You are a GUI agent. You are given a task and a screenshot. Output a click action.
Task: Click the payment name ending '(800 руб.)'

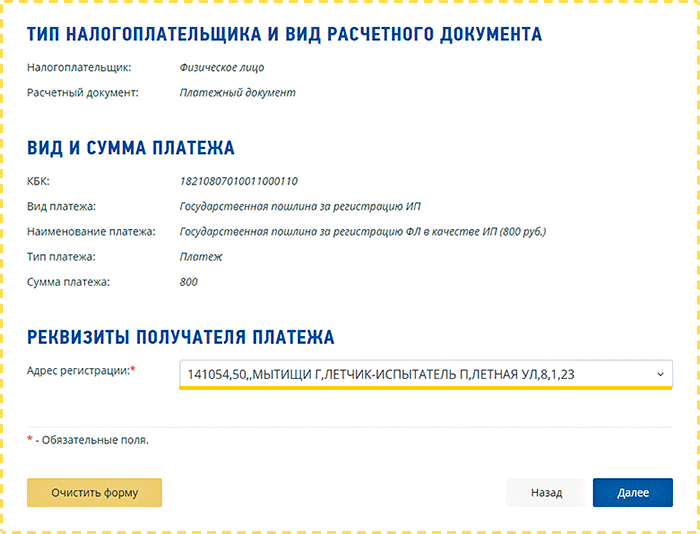[362, 232]
